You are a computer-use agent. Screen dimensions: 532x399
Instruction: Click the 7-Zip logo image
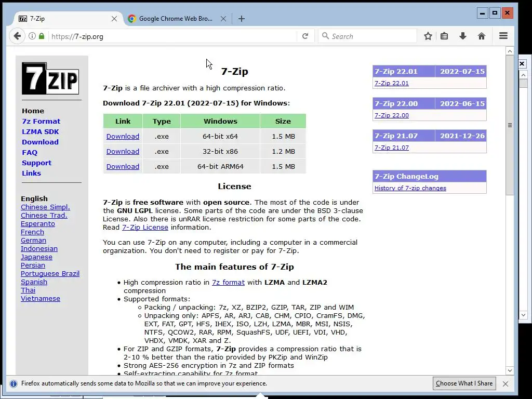(50, 78)
